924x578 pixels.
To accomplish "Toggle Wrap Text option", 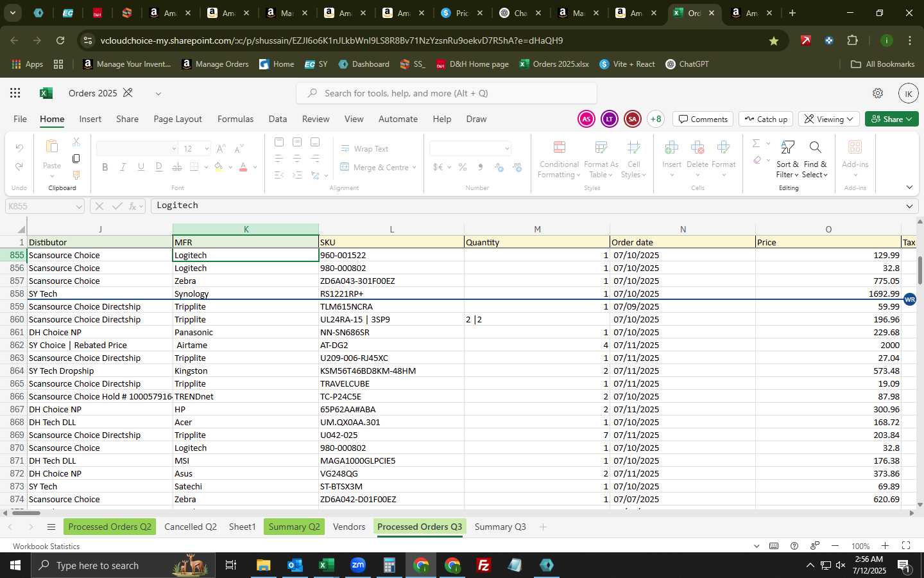I will 364,148.
